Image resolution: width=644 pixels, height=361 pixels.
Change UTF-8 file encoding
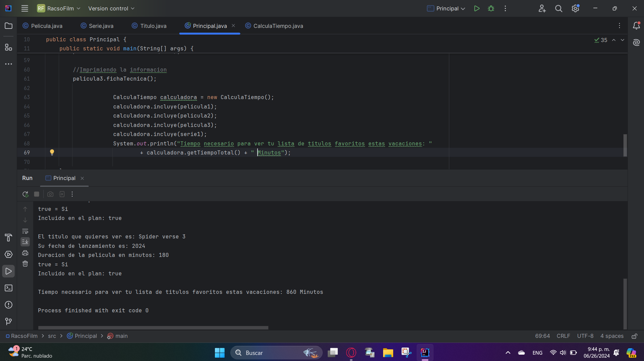point(585,336)
